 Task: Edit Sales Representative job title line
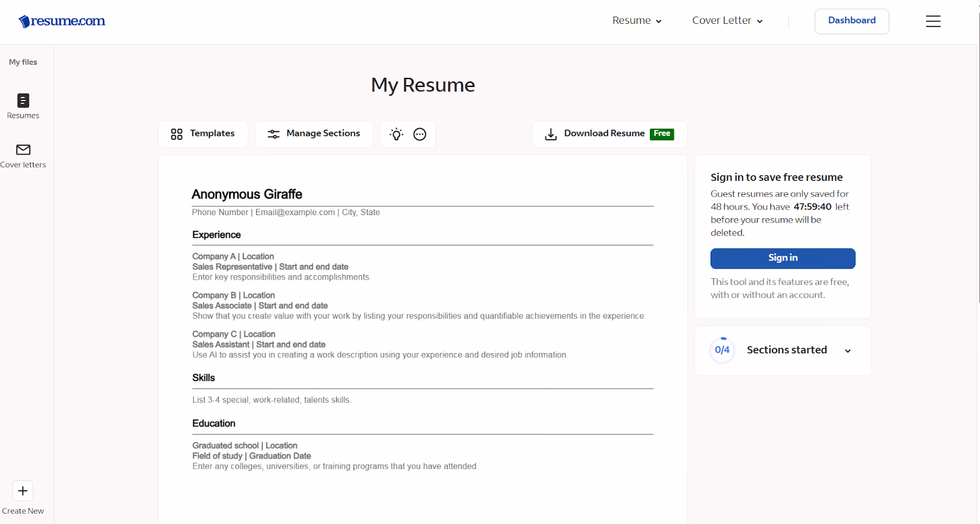pos(270,267)
